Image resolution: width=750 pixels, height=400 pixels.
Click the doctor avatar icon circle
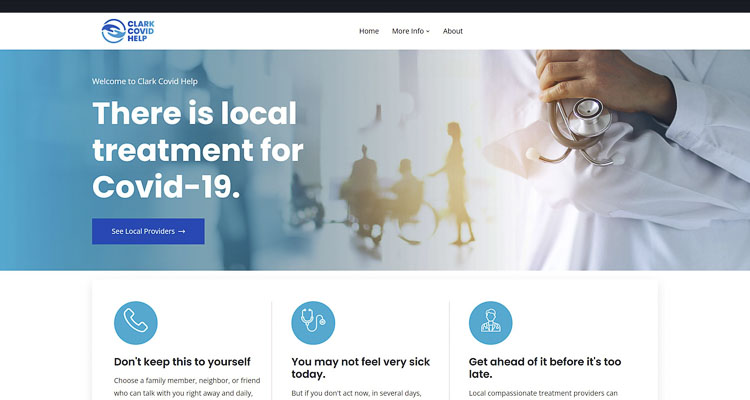[491, 323]
